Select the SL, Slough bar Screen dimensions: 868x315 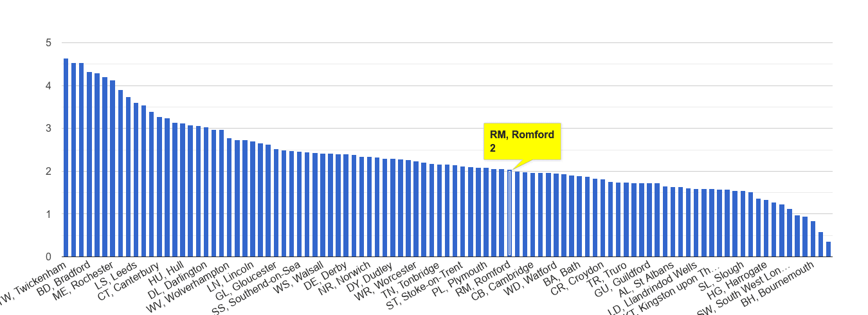click(x=742, y=224)
